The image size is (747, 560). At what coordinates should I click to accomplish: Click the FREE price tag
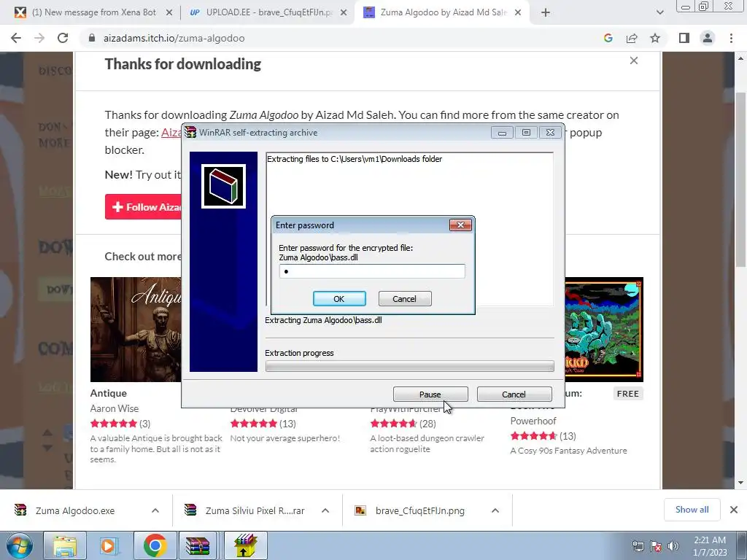tap(628, 394)
